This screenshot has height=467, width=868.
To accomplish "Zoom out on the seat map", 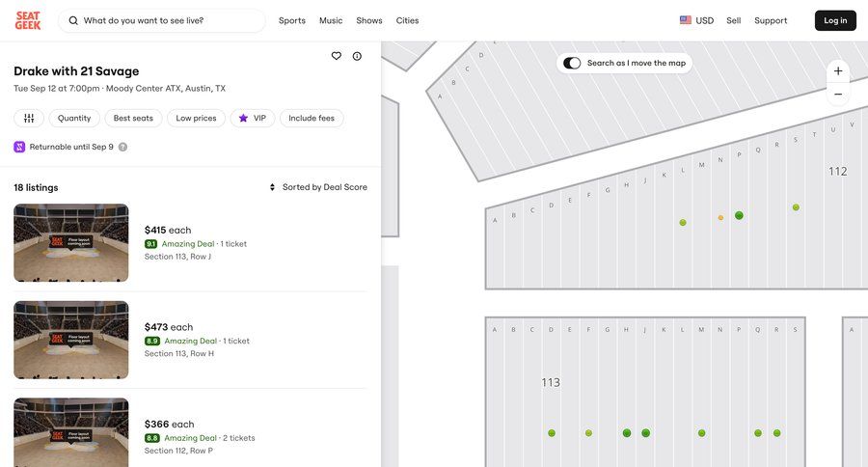I will [838, 94].
